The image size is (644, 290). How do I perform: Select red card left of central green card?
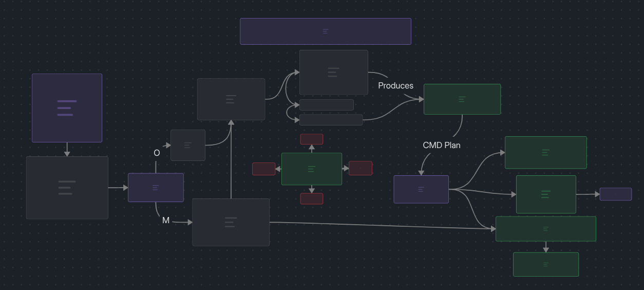[264, 169]
